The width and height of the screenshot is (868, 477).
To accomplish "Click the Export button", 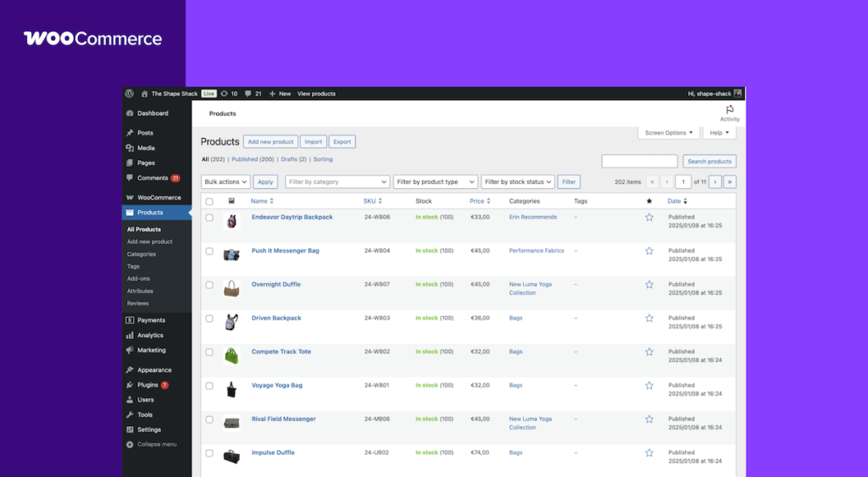I will pos(342,141).
